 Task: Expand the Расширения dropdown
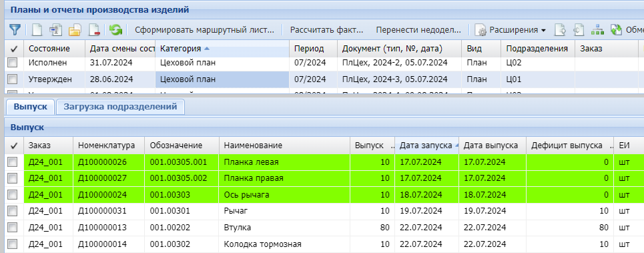coord(511,30)
